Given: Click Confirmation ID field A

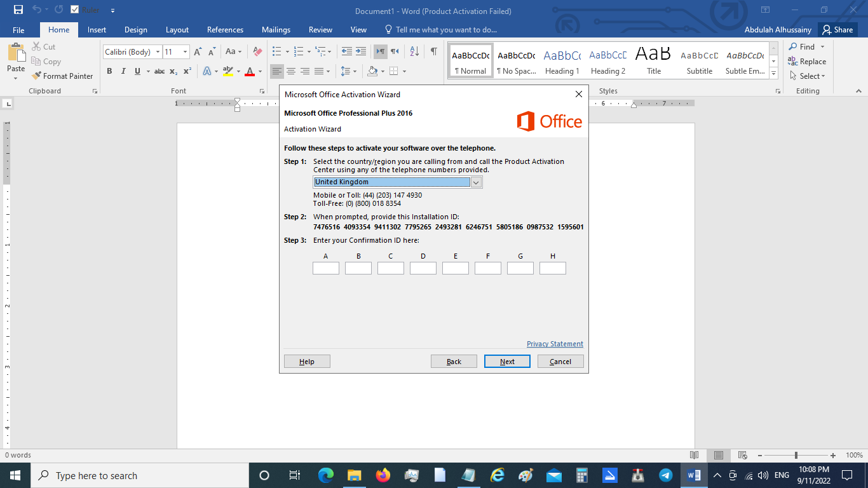Looking at the screenshot, I should (326, 268).
